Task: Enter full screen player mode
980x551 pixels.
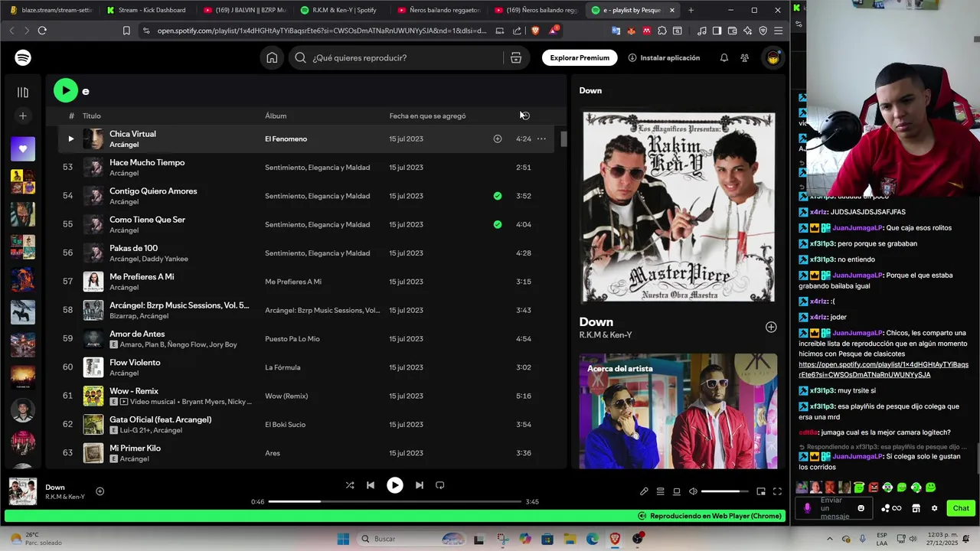Action: [x=777, y=491]
